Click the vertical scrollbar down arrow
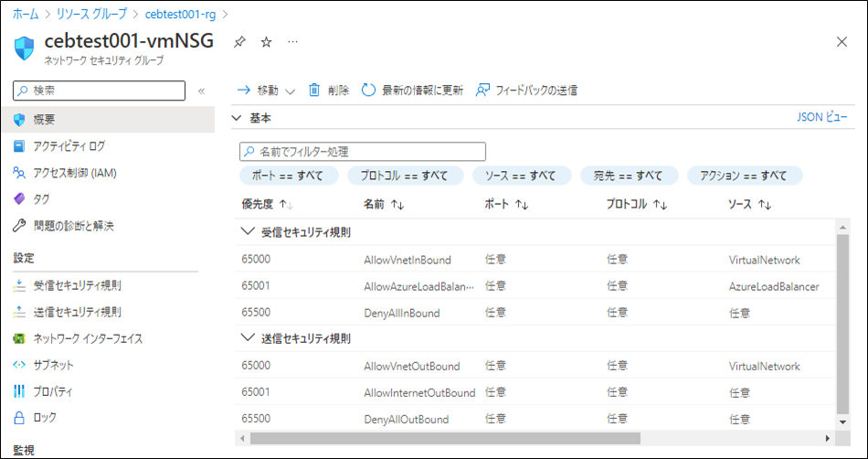Viewport: 868px width, 459px height. (842, 422)
